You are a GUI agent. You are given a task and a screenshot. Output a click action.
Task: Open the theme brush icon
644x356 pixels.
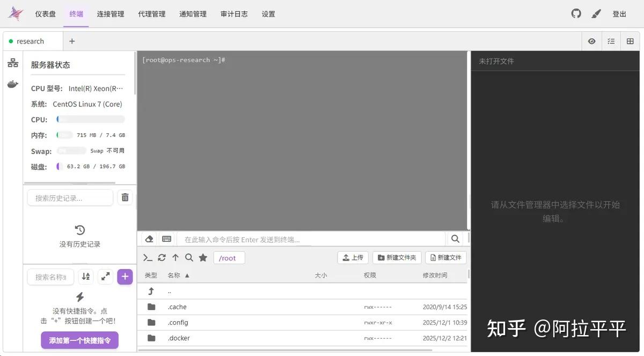pyautogui.click(x=596, y=14)
